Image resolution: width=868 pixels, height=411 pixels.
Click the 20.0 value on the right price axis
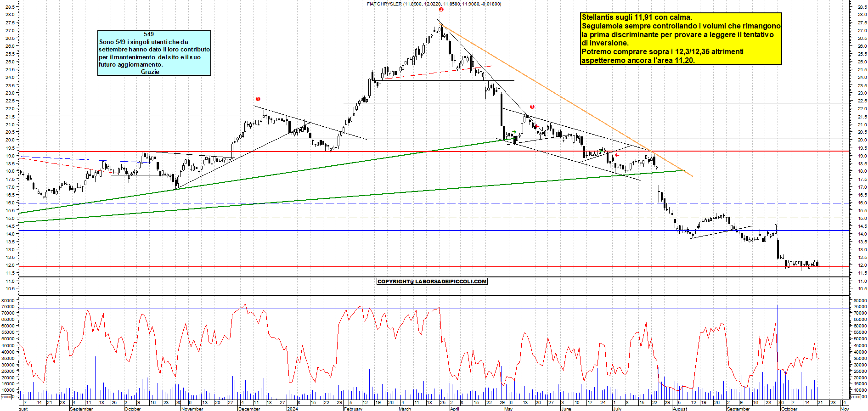pos(862,140)
